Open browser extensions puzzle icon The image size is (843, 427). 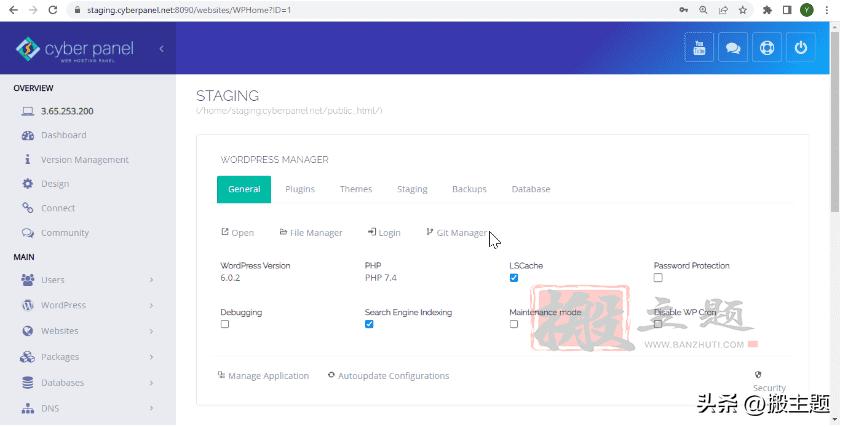click(767, 10)
